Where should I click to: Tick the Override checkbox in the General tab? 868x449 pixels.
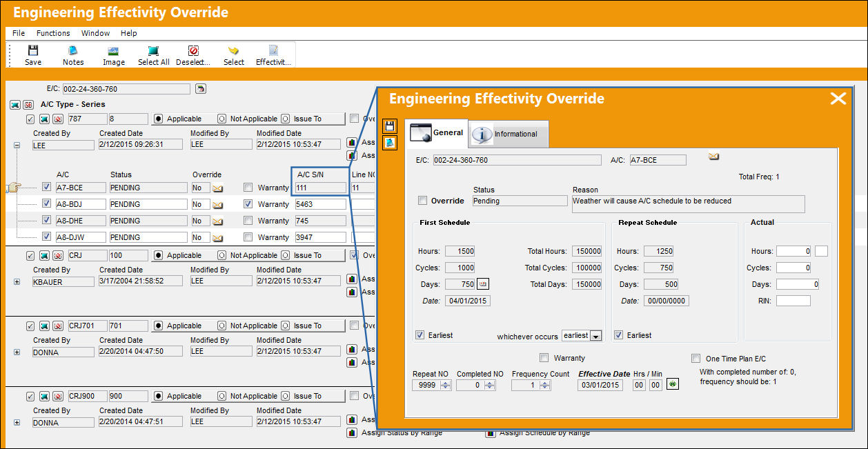point(423,201)
